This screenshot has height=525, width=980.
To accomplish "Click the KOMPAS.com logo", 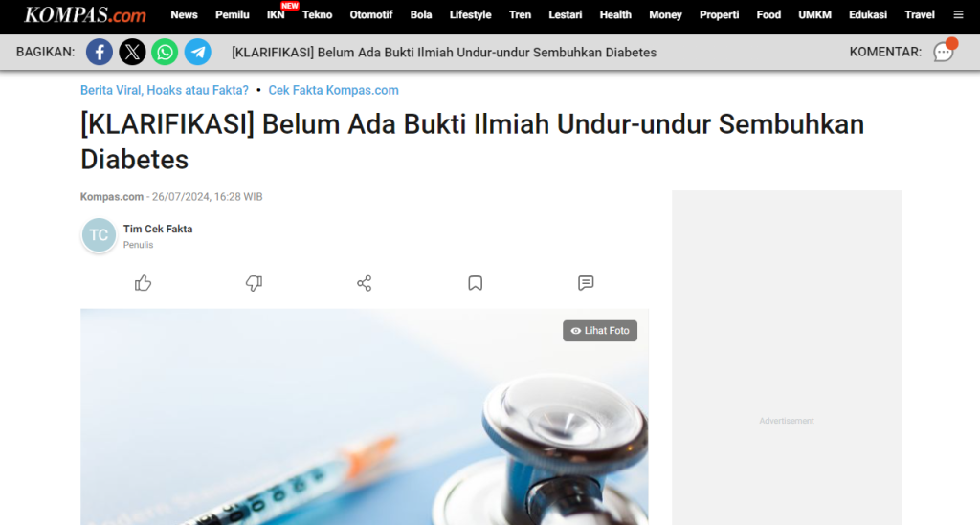I will [85, 15].
